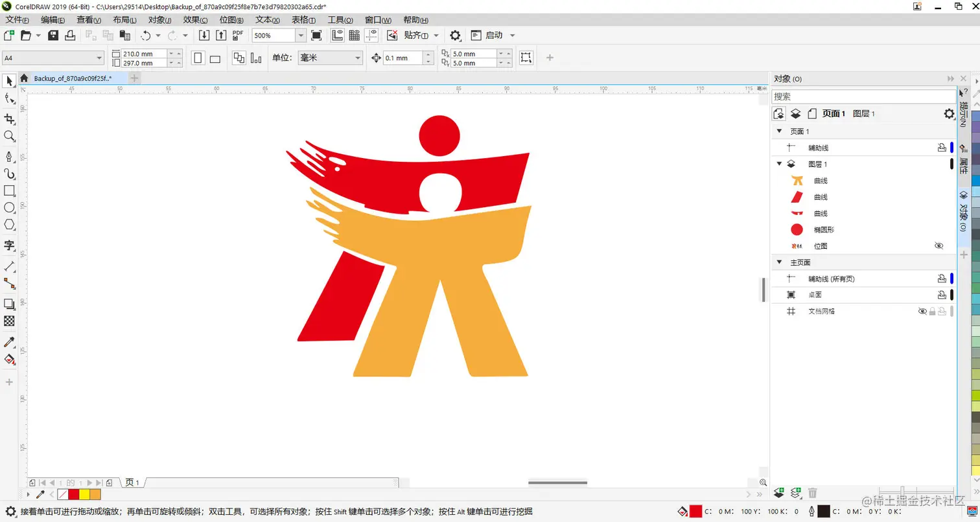The image size is (980, 522).
Task: Toggle the 文档网格 lock icon
Action: coord(933,312)
